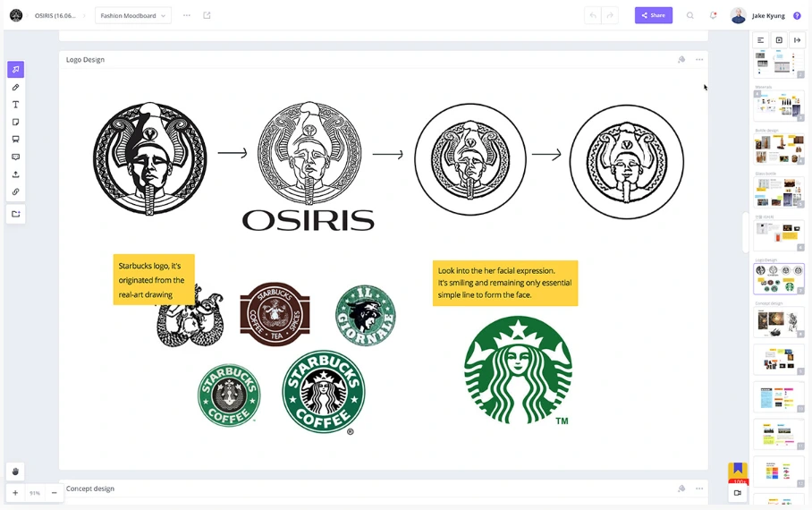Image resolution: width=812 pixels, height=510 pixels.
Task: Click the upload file icon
Action: click(x=15, y=174)
